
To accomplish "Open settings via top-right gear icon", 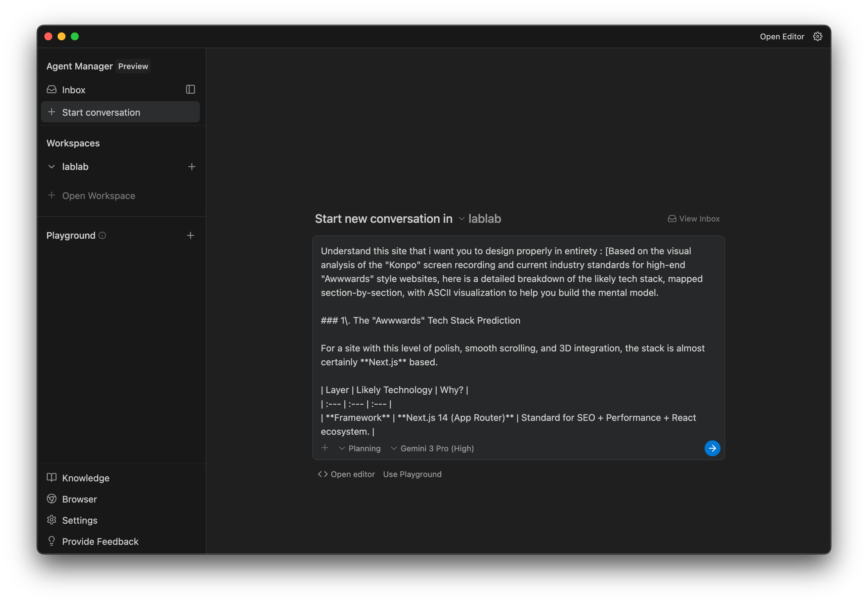I will pyautogui.click(x=817, y=37).
